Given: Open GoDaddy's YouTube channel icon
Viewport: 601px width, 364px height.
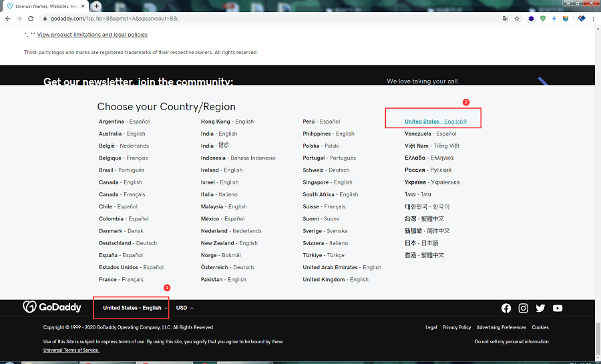Looking at the screenshot, I should pos(558,308).
